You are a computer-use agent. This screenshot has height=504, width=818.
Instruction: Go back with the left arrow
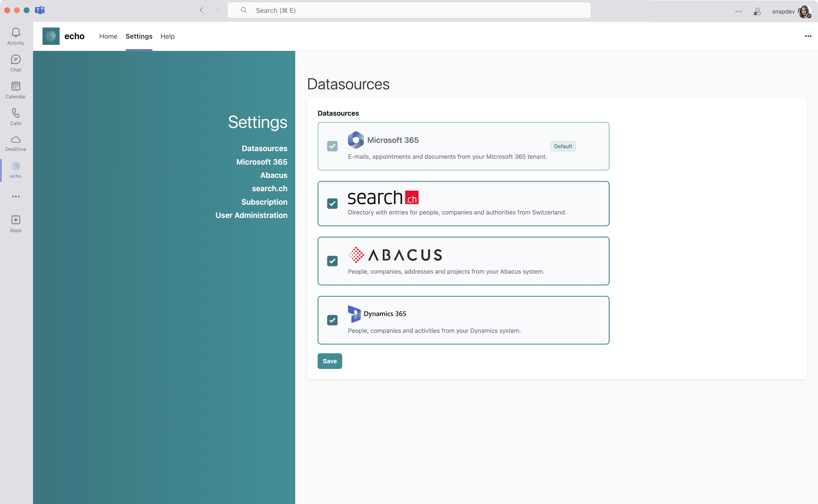(201, 10)
